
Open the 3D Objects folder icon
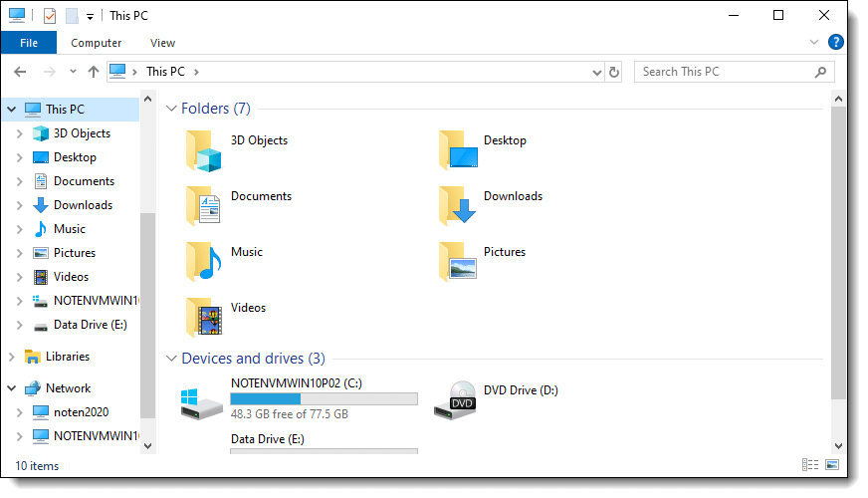204,151
